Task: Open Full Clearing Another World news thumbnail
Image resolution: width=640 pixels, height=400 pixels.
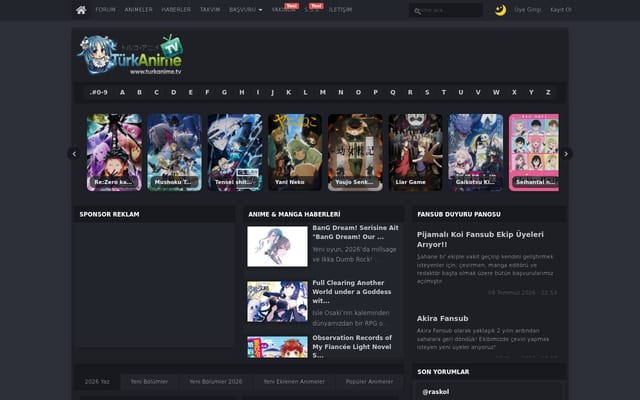Action: coord(278,302)
